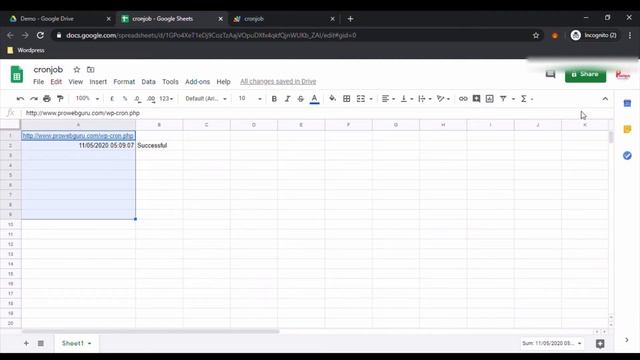Open the Format menu
Screen dimensions: 640x360
pos(124,82)
